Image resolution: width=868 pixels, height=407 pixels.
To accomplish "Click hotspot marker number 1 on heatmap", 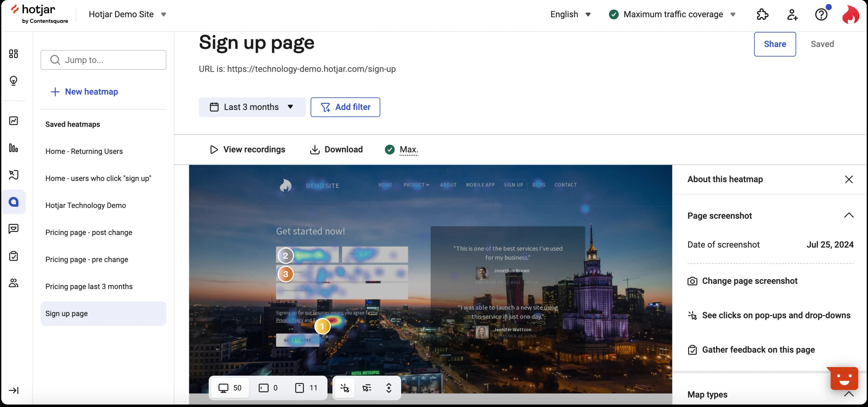I will [322, 326].
